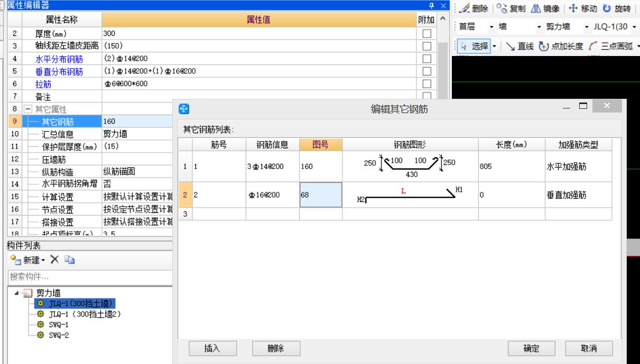Screen dimensions: 640x364
Task: Choose the 旋转 rotate tool
Action: [x=616, y=8]
